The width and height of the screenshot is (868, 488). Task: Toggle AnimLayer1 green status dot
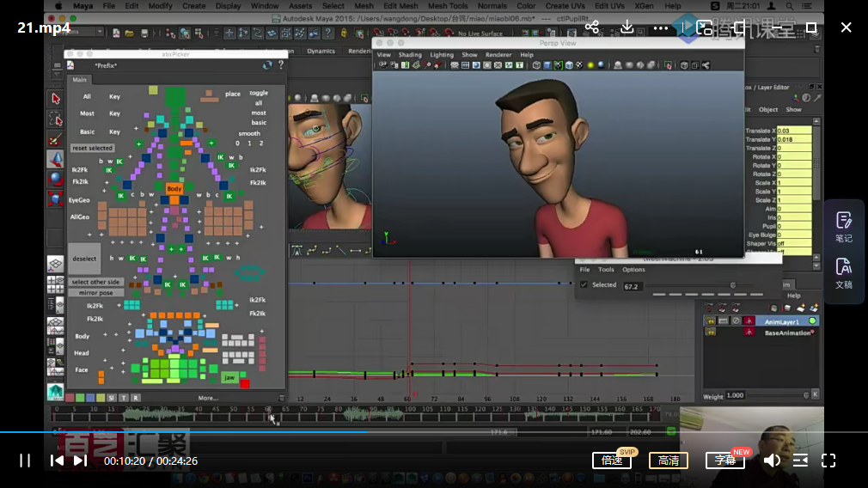(x=813, y=321)
